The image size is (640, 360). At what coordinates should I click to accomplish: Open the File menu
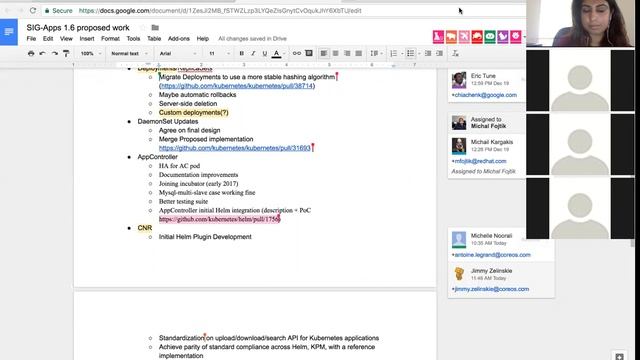tap(31, 39)
